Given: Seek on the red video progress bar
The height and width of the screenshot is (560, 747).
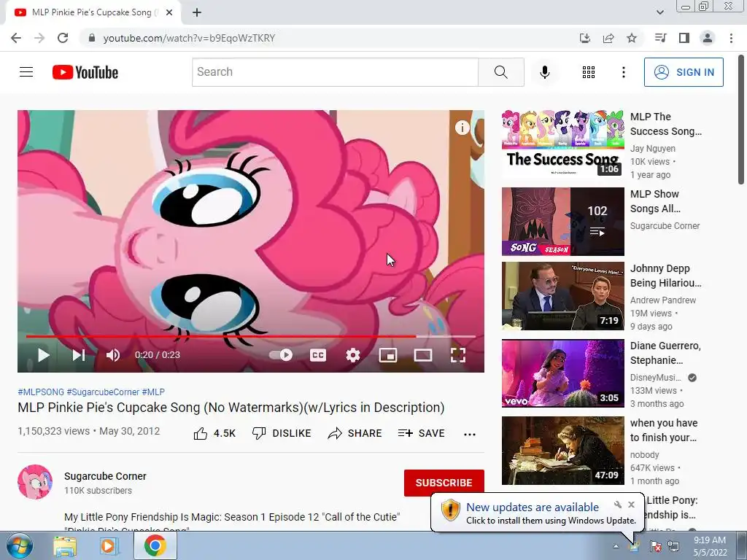Looking at the screenshot, I should pos(251,336).
